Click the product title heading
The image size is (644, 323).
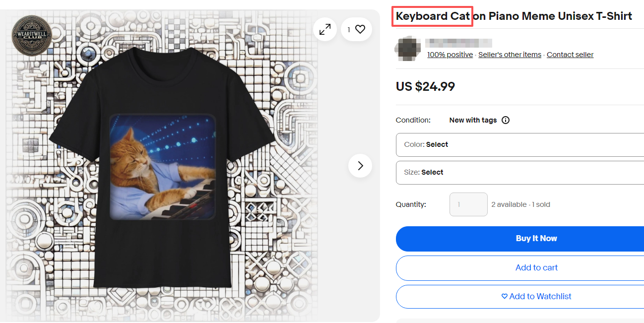point(514,16)
